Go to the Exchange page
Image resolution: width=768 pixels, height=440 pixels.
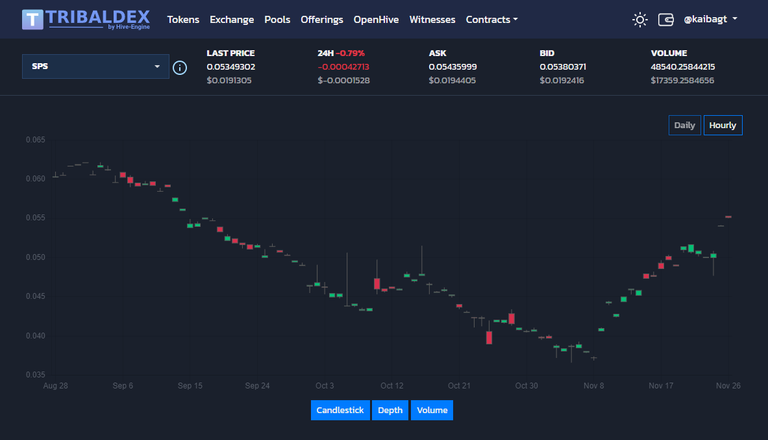232,20
